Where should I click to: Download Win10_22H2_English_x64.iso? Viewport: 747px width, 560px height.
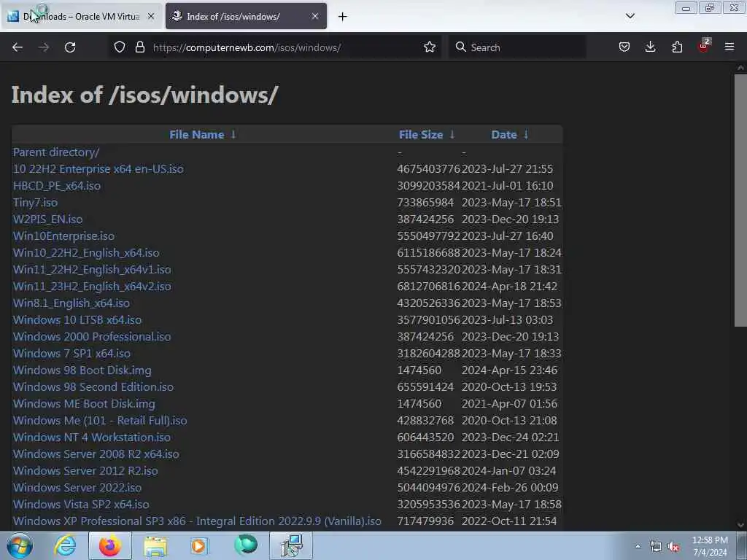click(x=86, y=253)
